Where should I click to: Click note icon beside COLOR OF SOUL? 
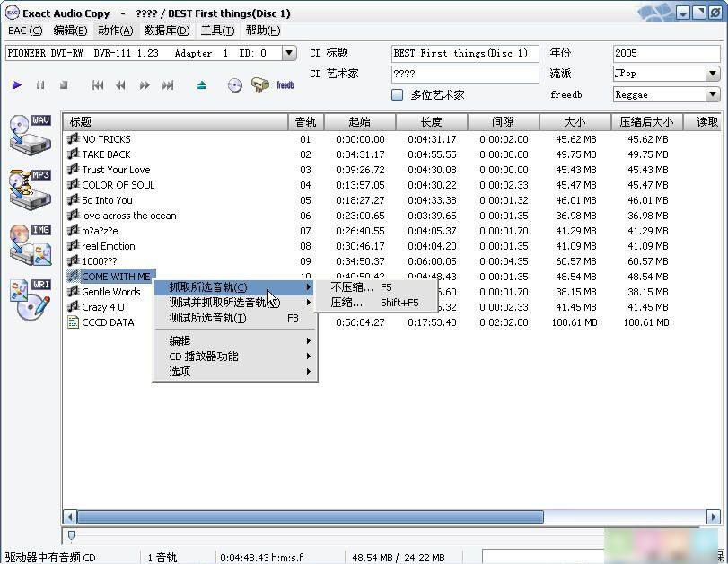(x=73, y=184)
